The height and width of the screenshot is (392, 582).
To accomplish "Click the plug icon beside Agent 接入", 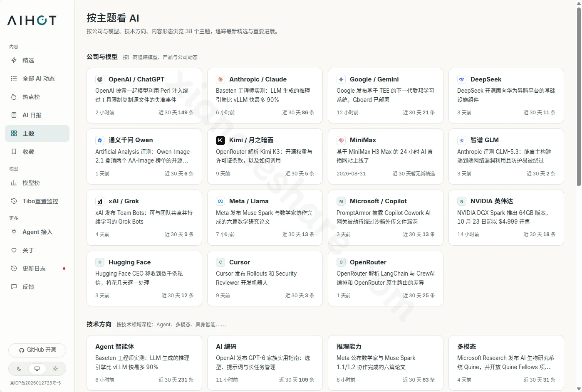I will [x=14, y=232].
